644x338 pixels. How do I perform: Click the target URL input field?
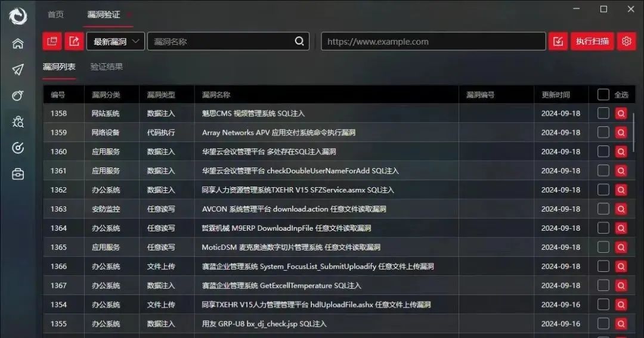pyautogui.click(x=434, y=42)
